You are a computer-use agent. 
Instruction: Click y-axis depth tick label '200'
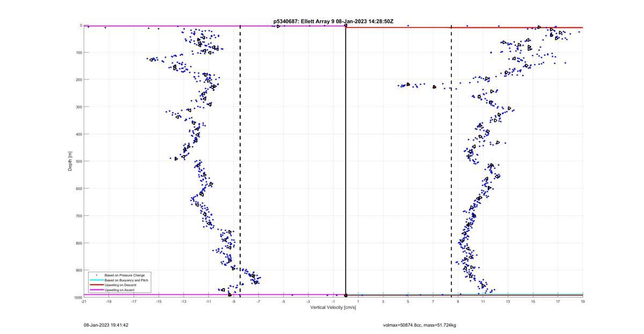click(78, 79)
